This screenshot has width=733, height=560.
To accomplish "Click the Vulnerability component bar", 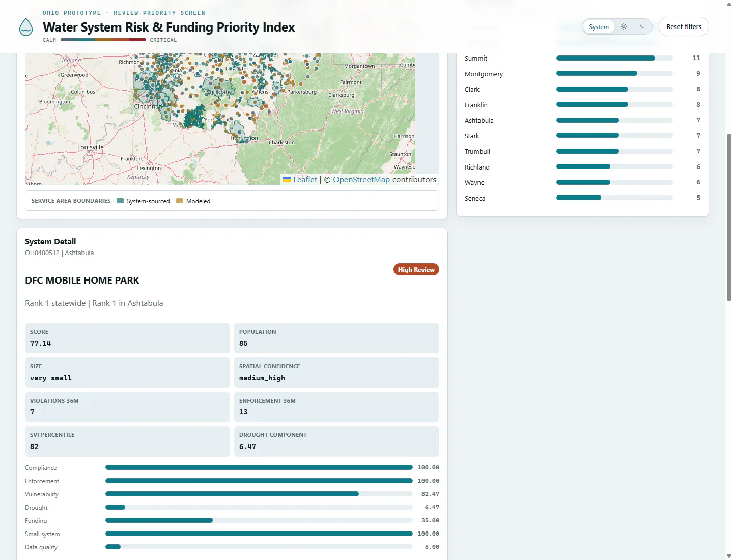I will [259, 494].
